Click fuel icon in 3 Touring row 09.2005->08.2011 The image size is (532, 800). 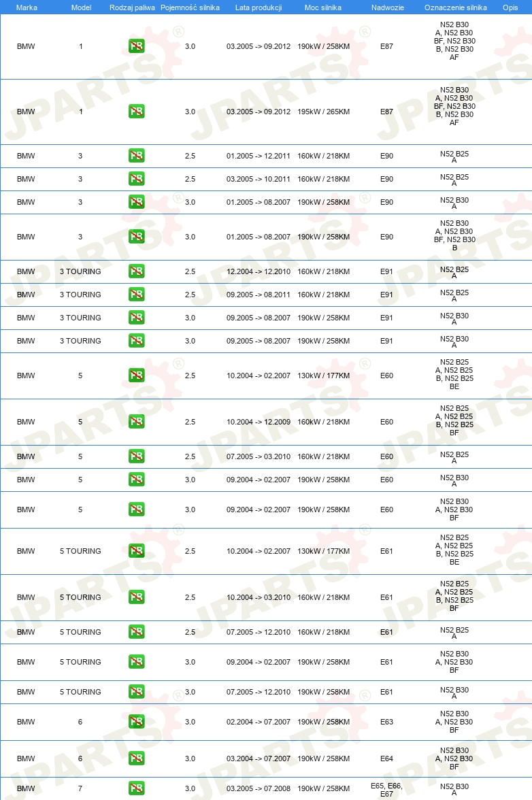pos(136,295)
